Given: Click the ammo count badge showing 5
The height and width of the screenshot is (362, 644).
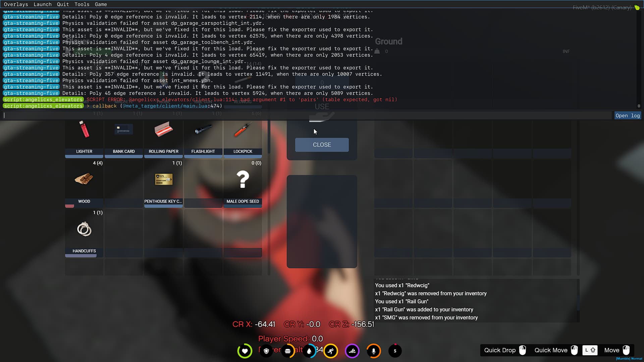Looking at the screenshot, I should pos(395,351).
